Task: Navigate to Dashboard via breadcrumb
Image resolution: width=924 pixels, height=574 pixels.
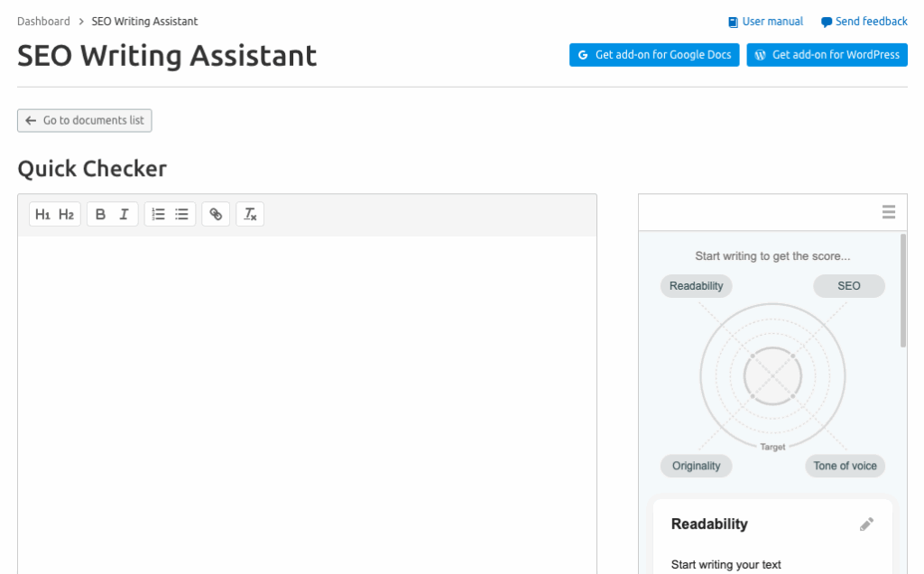Action: click(x=43, y=22)
